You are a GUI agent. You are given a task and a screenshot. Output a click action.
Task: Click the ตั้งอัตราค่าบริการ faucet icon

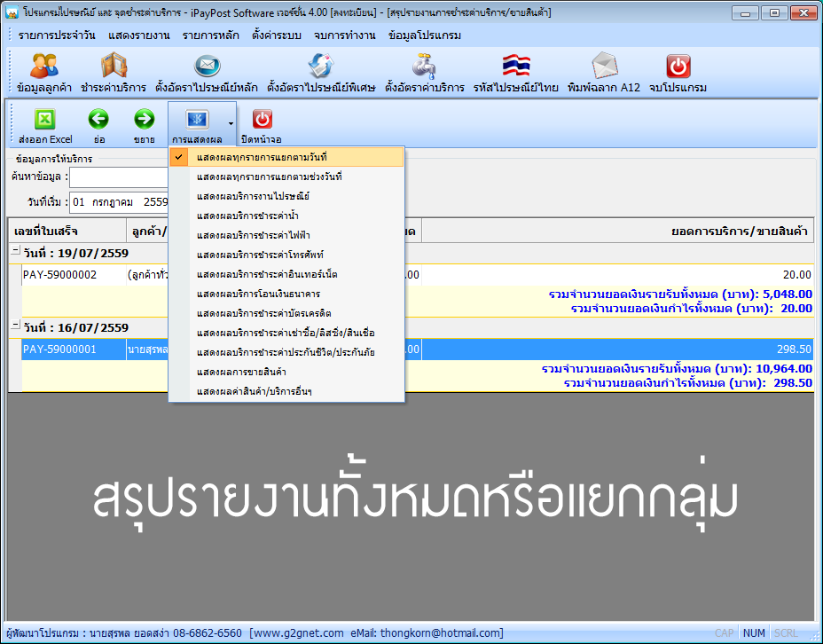click(x=424, y=66)
